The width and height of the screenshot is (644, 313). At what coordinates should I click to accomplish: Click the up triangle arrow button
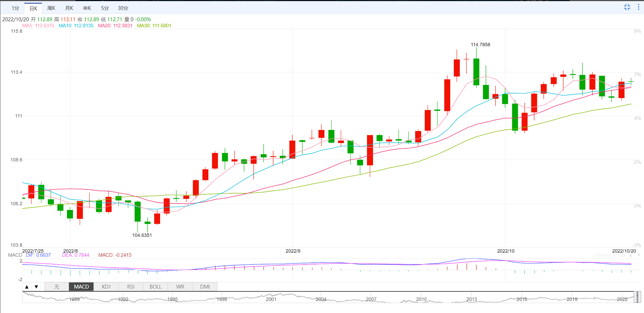click(x=27, y=287)
